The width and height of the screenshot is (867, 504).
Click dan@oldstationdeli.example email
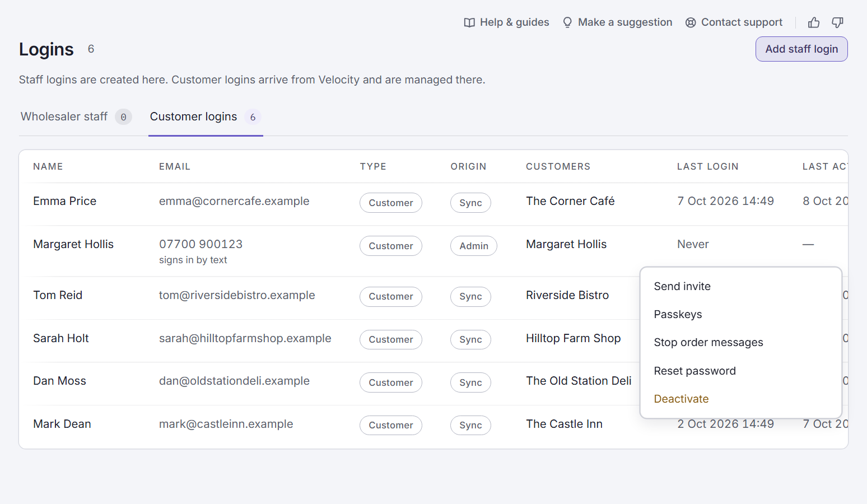point(234,381)
